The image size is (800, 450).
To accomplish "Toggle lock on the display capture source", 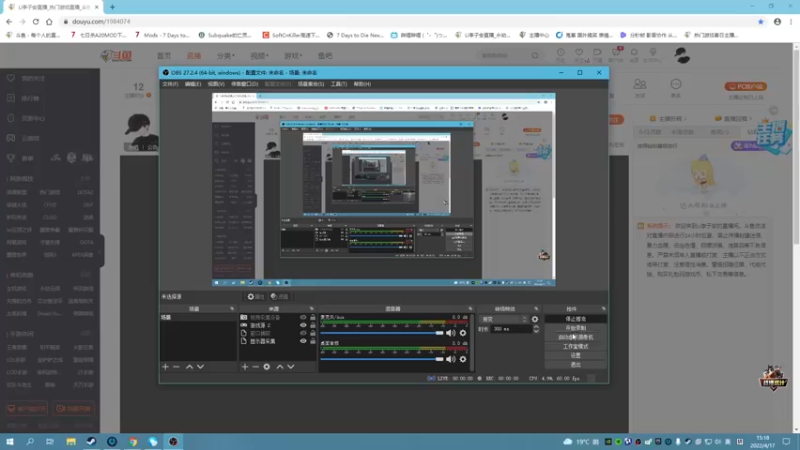I will pos(313,341).
